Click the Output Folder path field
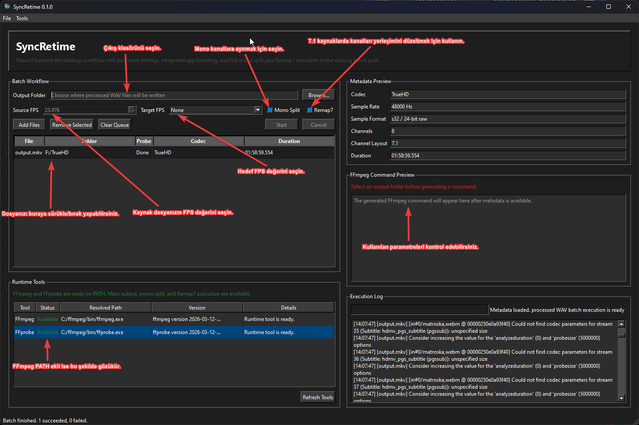 [x=174, y=95]
